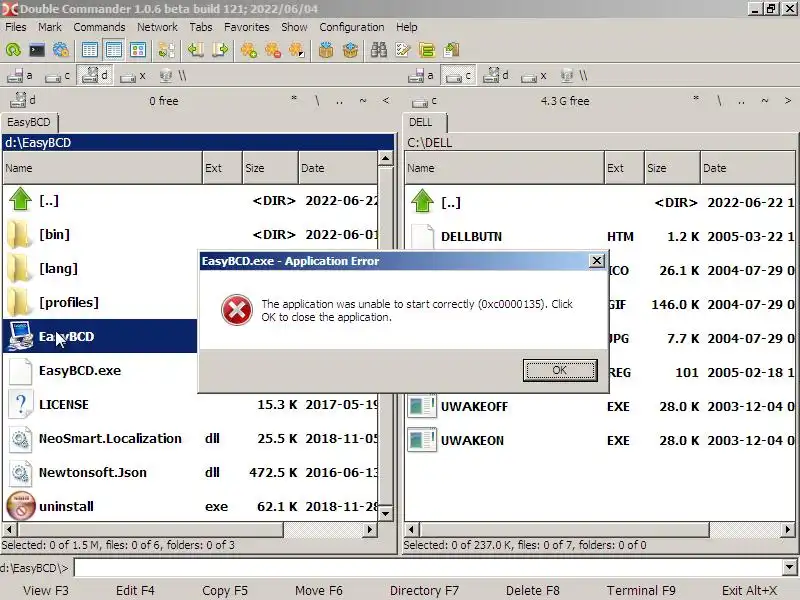This screenshot has width=800, height=600.
Task: Click left panel home '~' button
Action: coord(363,101)
